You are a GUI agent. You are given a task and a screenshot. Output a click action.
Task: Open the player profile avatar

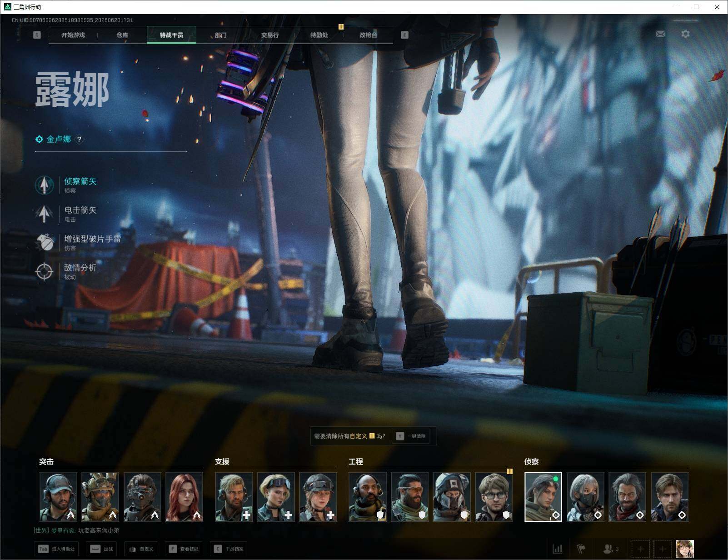(x=685, y=549)
